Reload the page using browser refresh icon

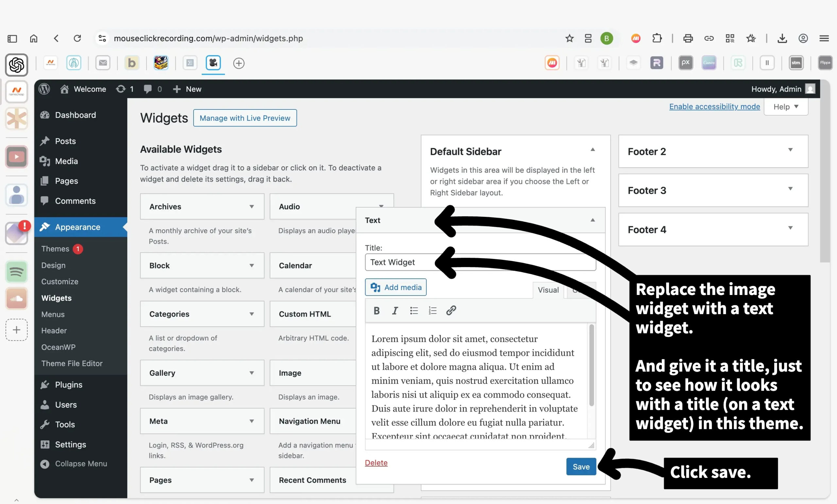coord(77,38)
